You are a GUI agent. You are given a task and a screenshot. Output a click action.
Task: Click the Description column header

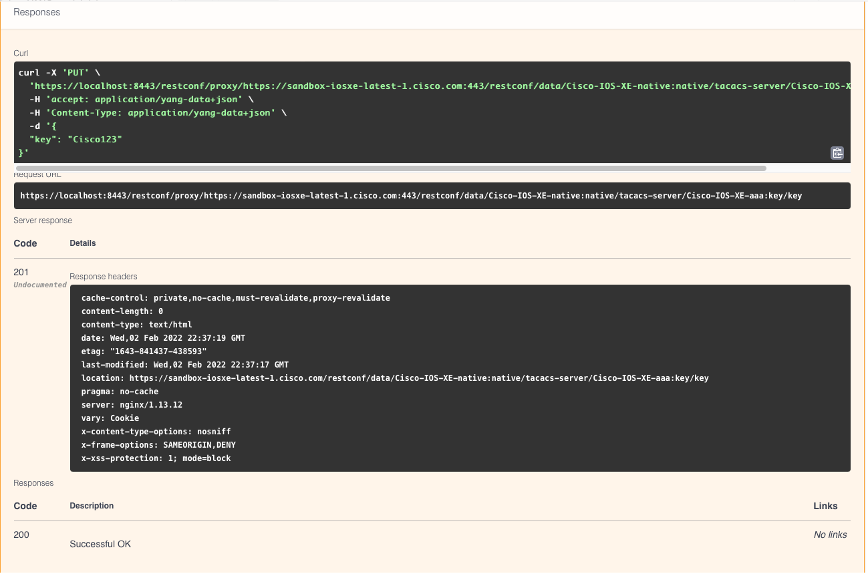92,506
